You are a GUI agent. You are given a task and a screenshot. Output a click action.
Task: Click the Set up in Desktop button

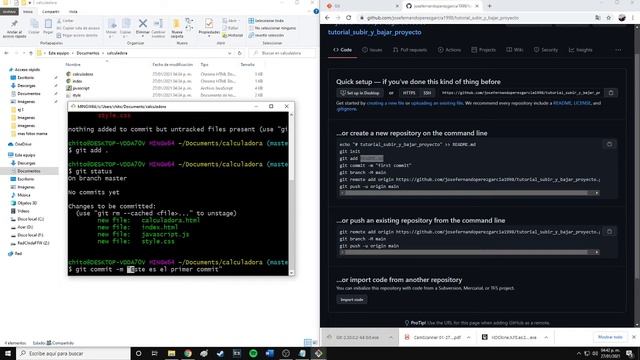360,93
